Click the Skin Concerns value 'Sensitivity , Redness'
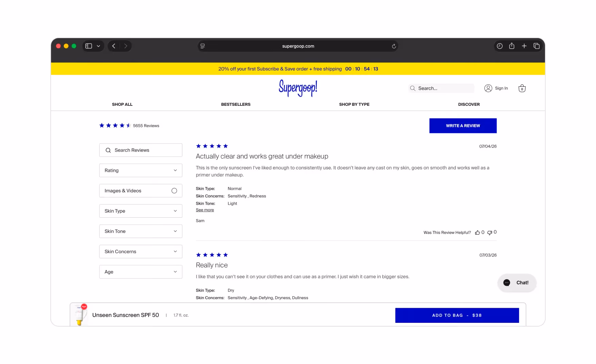 pos(247,196)
